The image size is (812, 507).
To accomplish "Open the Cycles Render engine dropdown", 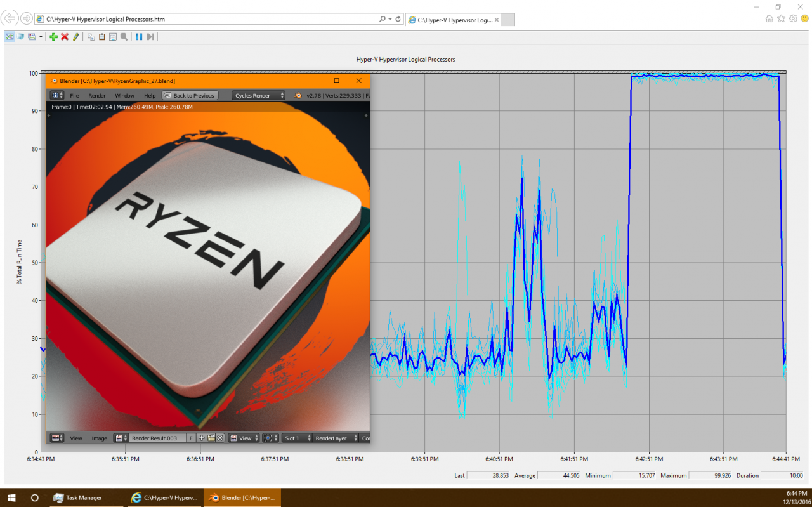I will point(258,95).
